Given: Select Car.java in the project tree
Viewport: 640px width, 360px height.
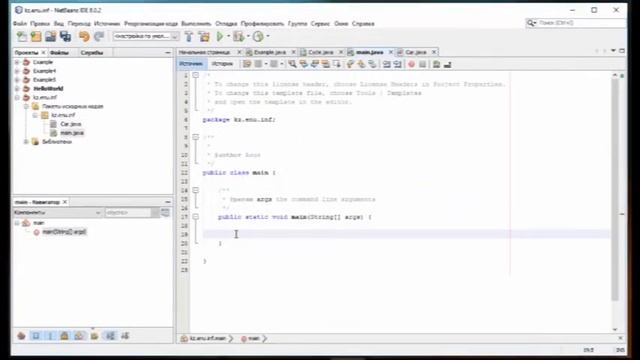Looking at the screenshot, I should (71, 124).
